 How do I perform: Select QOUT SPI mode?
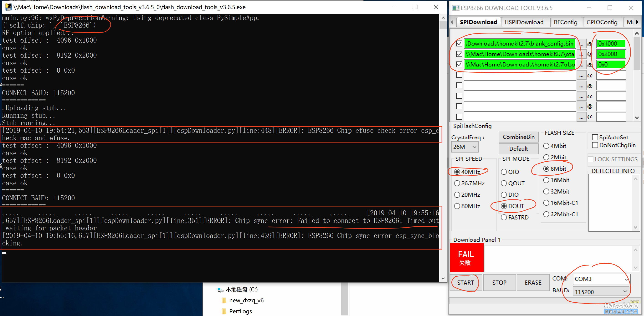click(513, 183)
